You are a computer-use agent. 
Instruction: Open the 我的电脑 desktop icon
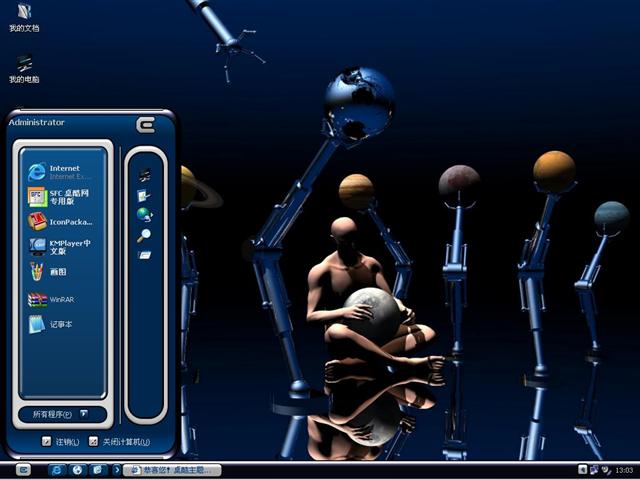24,69
